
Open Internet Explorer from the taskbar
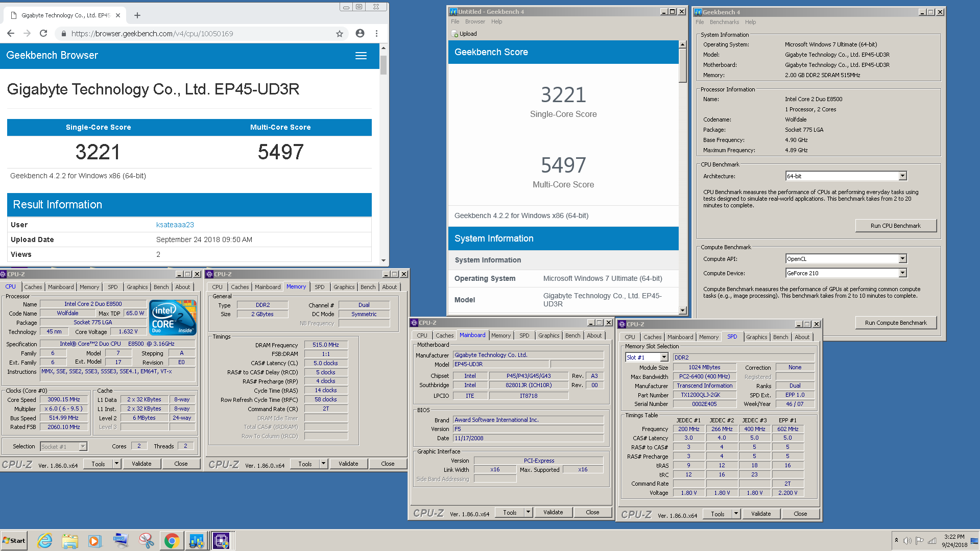[45, 541]
